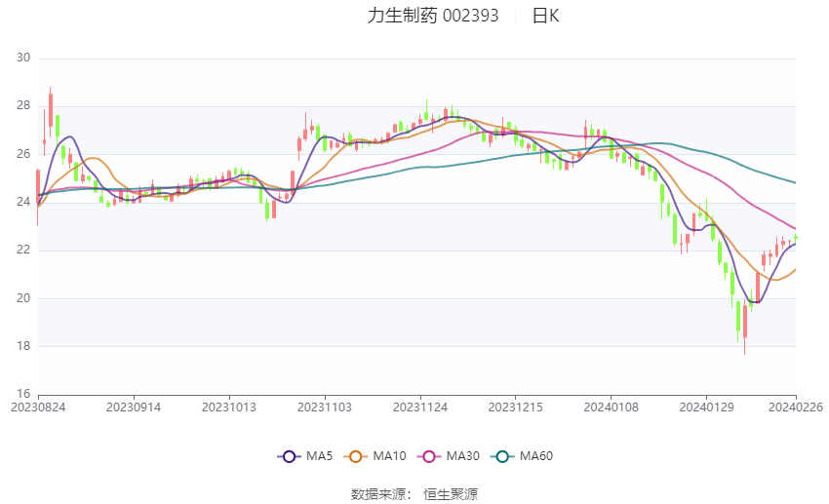This screenshot has height=504, width=829.
Task: Click the 20240108 date axis label
Action: [612, 407]
